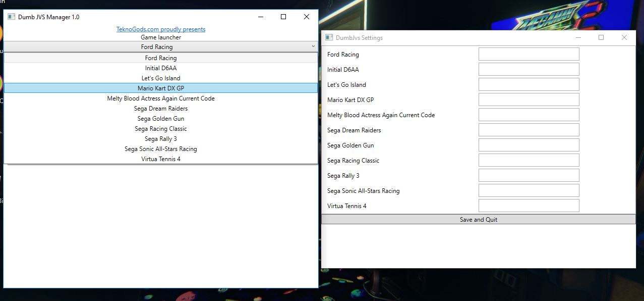Click the Dumb JVS Manager title bar icon
This screenshot has width=644, height=301.
[x=11, y=17]
